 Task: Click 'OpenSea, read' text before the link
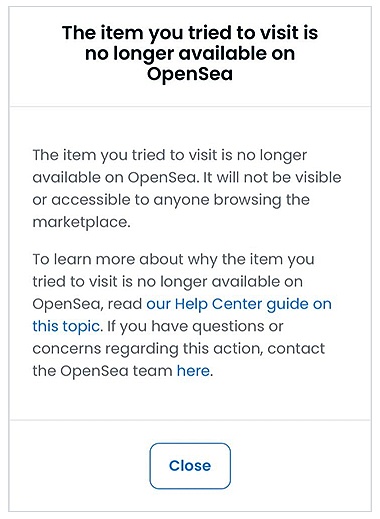pos(87,304)
